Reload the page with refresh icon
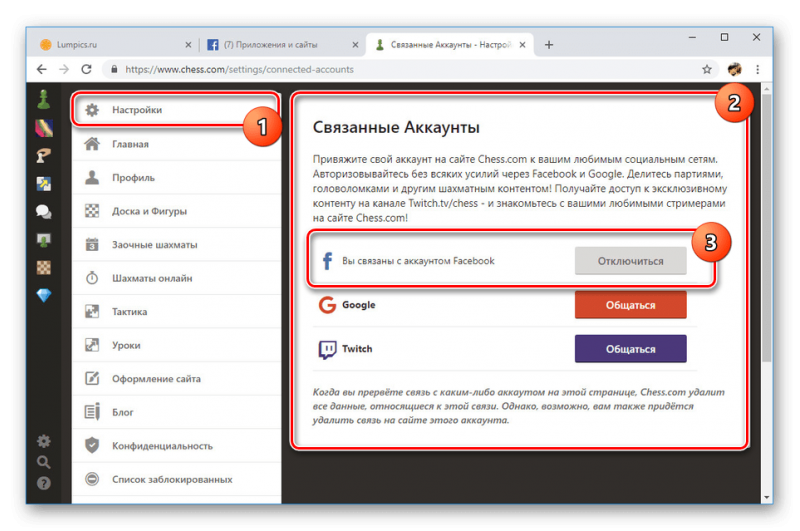Screen dimensions: 800x531 (86, 69)
